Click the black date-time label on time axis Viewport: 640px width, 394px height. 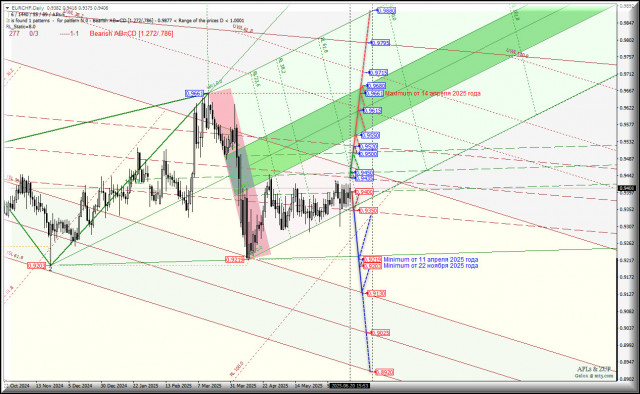click(x=349, y=386)
